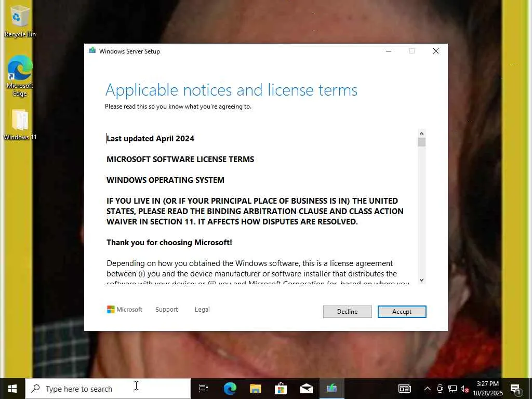Viewport: 532px width, 399px height.
Task: Open the Legal link in setup
Action: (x=202, y=310)
